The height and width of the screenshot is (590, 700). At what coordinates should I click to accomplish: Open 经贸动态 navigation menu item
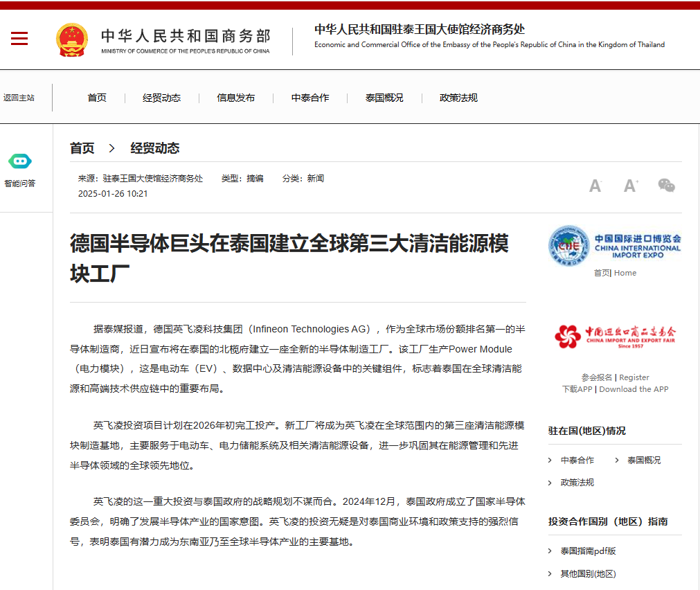[161, 98]
